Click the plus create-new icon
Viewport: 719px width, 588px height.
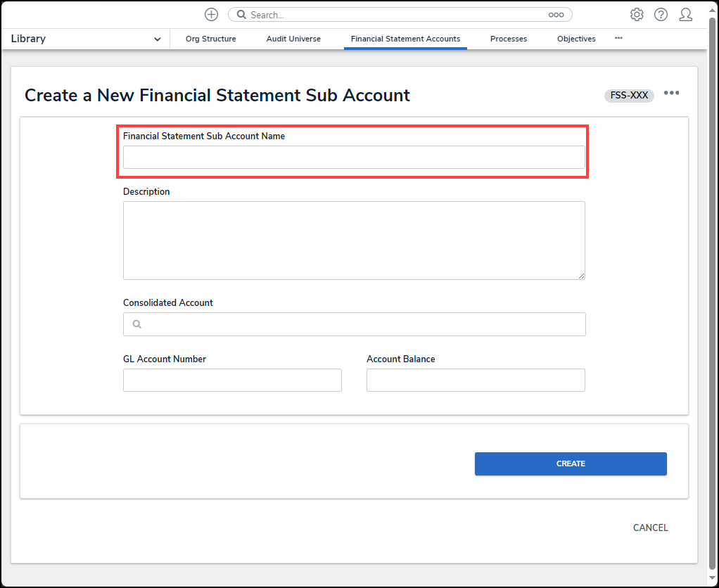(211, 15)
